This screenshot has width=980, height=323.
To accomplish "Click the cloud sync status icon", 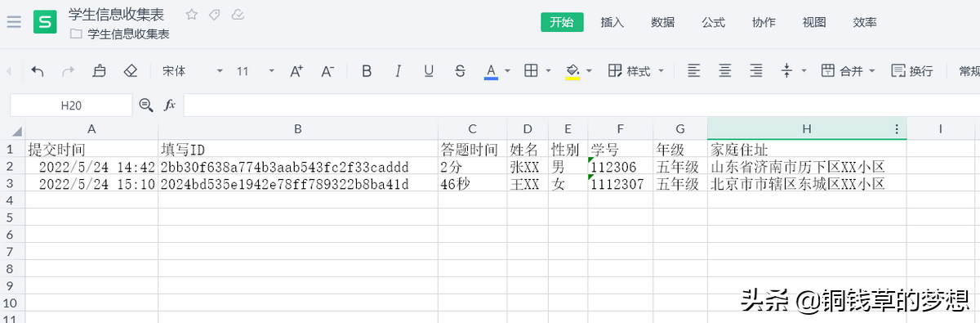I will pos(238,14).
